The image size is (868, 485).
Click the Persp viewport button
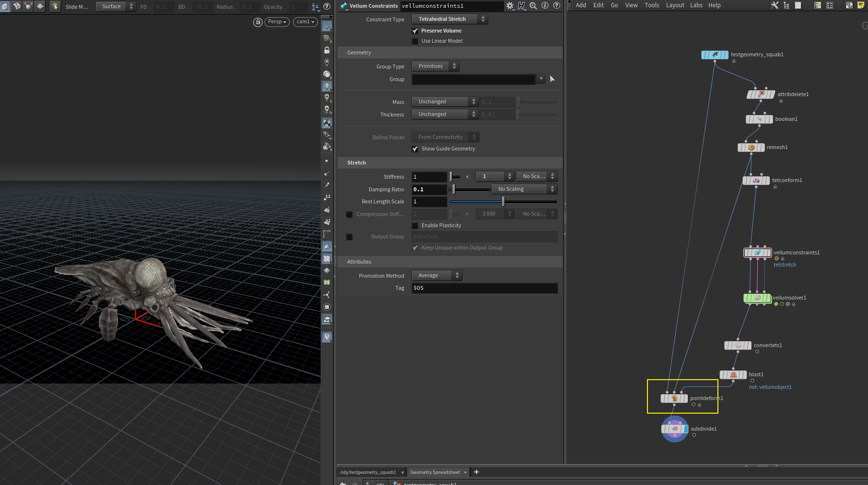click(277, 22)
